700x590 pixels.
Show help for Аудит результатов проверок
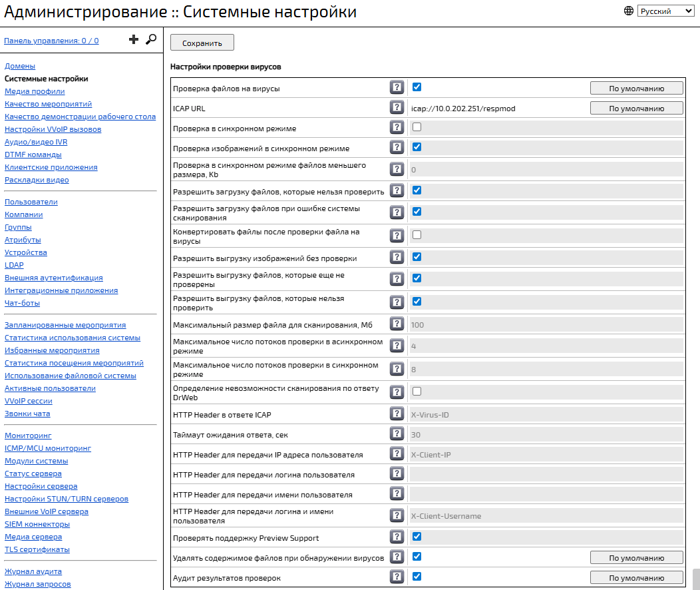coord(397,577)
